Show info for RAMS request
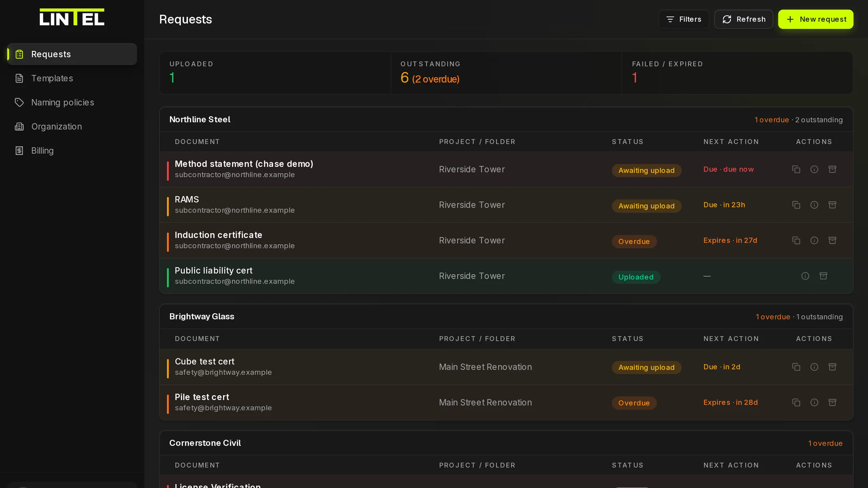868x488 pixels. (x=814, y=205)
